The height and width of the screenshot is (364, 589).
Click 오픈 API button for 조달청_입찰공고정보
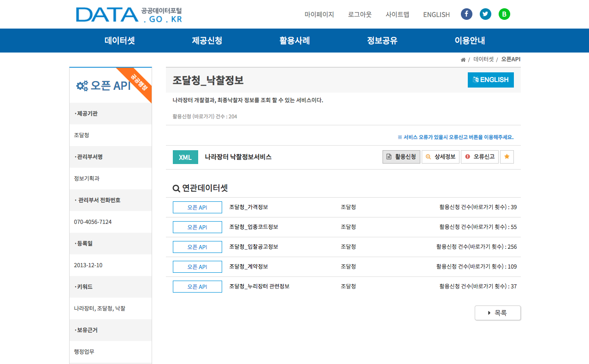tap(197, 247)
